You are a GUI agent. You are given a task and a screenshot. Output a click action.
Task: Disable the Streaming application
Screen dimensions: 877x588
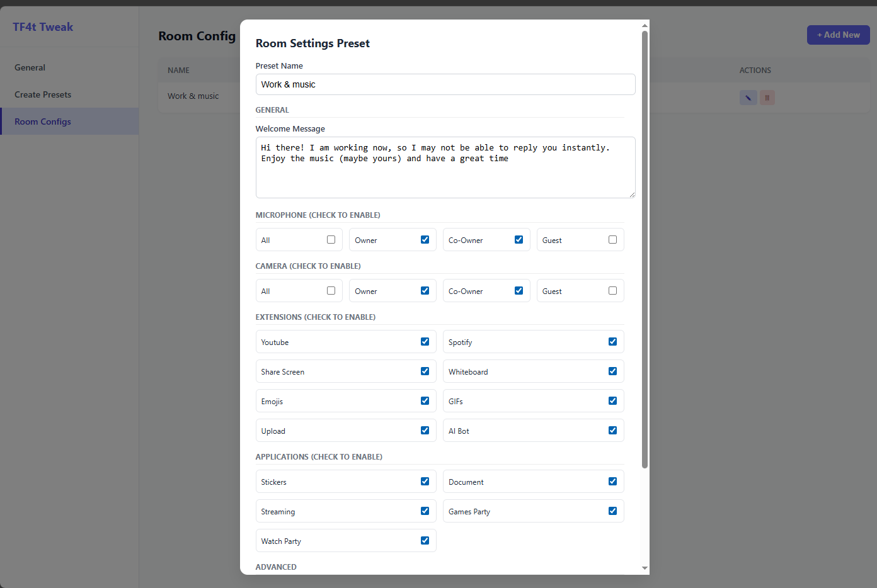coord(425,511)
